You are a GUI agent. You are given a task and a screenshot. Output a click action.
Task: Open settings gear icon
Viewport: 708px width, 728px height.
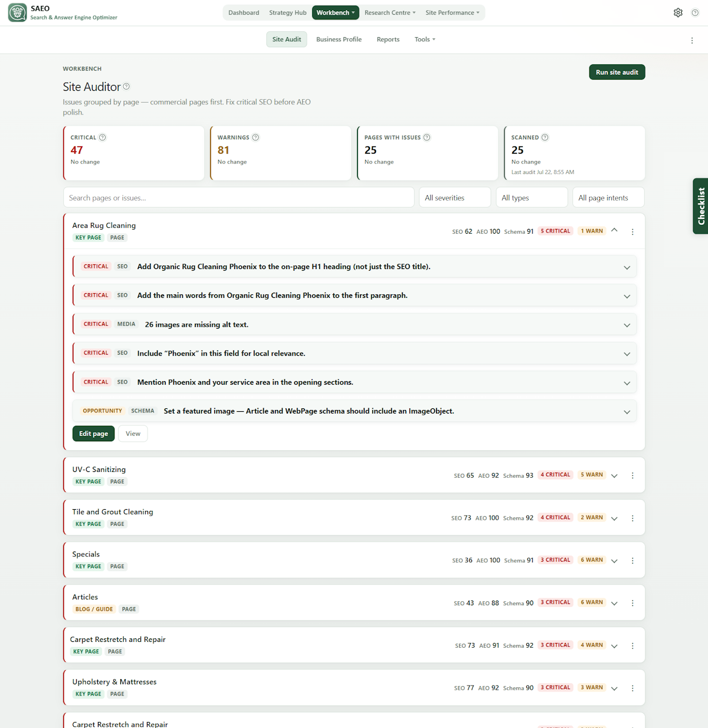[678, 12]
